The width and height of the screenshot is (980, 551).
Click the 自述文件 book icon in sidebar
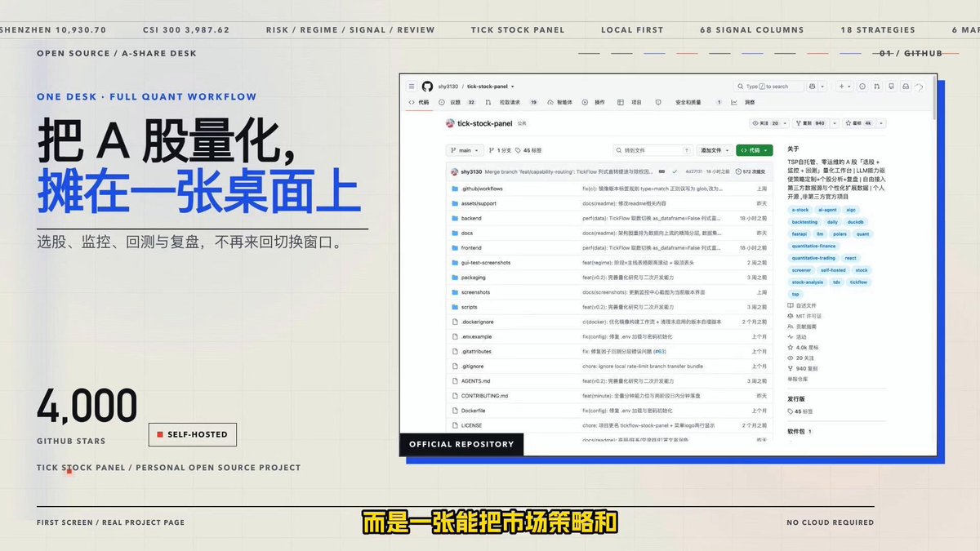pos(791,305)
